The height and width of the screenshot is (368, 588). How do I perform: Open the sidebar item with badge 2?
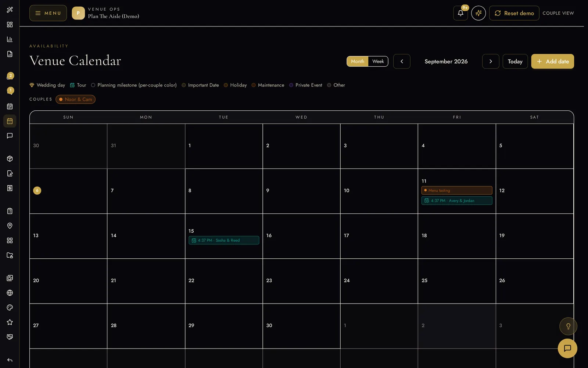(x=10, y=76)
